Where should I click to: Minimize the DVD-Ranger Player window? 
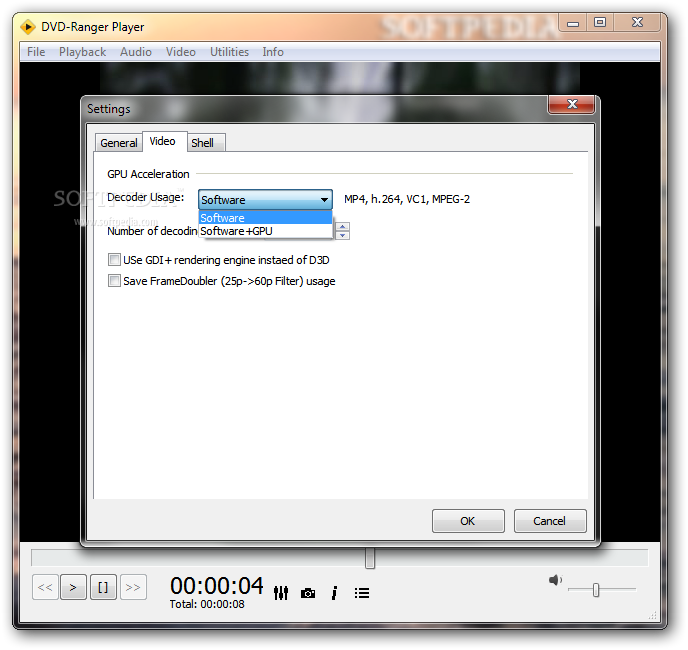573,23
